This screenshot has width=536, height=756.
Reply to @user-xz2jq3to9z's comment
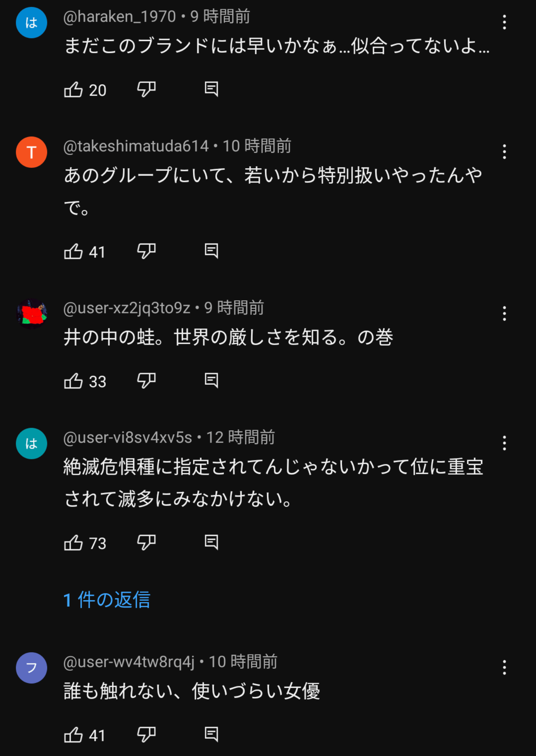(211, 381)
